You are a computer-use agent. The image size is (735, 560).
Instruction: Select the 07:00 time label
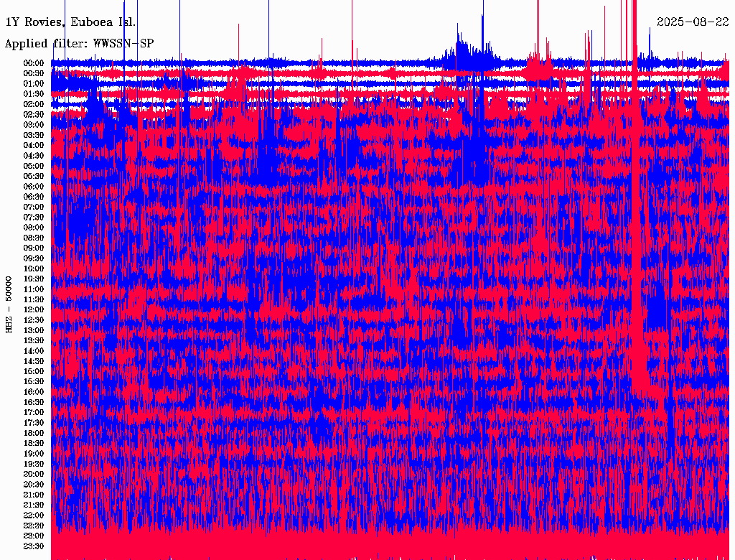click(x=34, y=207)
